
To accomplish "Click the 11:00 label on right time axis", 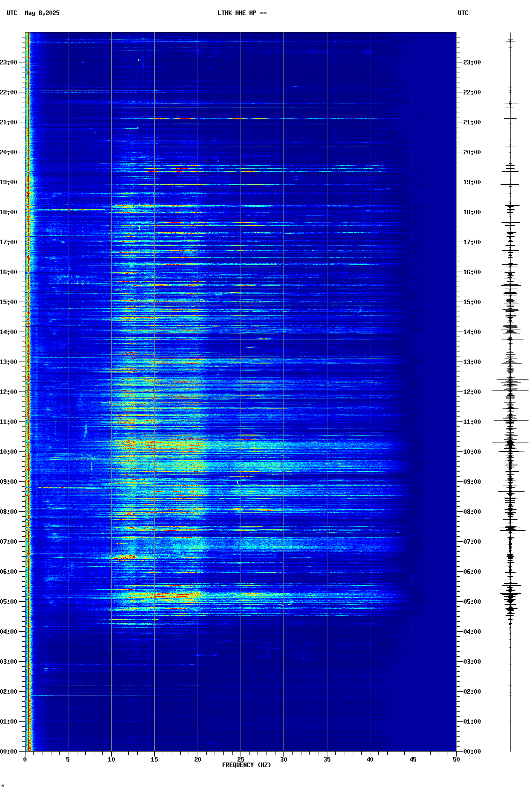I will tap(472, 422).
